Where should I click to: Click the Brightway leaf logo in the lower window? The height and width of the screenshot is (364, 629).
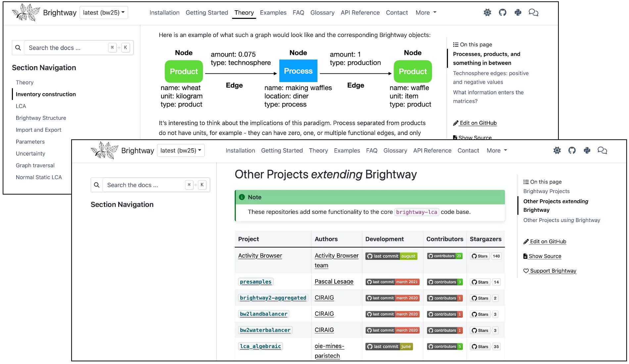pyautogui.click(x=104, y=151)
